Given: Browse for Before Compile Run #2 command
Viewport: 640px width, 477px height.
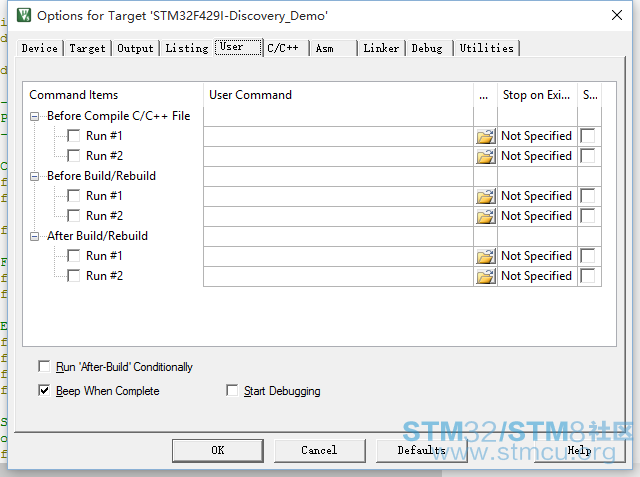Looking at the screenshot, I should coord(485,156).
